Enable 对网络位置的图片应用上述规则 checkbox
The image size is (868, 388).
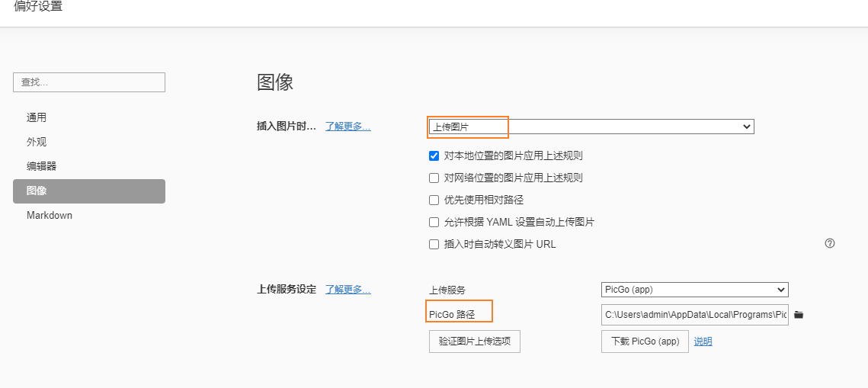point(434,178)
